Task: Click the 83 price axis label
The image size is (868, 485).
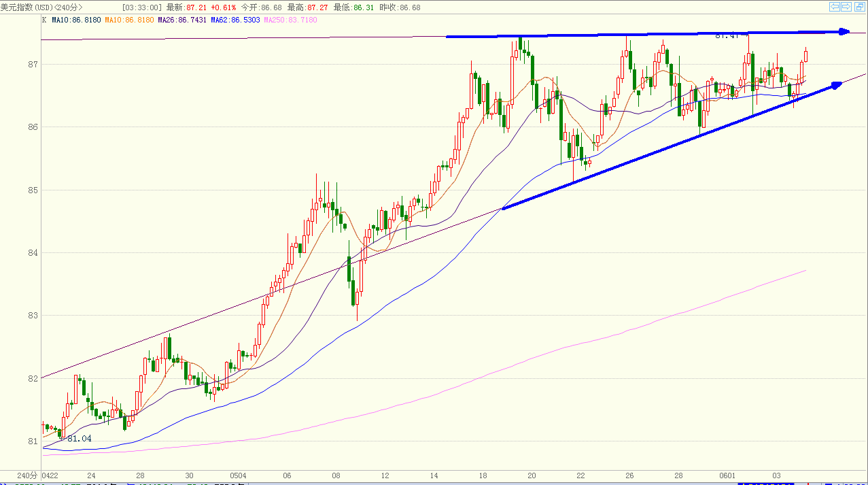Action: 32,316
